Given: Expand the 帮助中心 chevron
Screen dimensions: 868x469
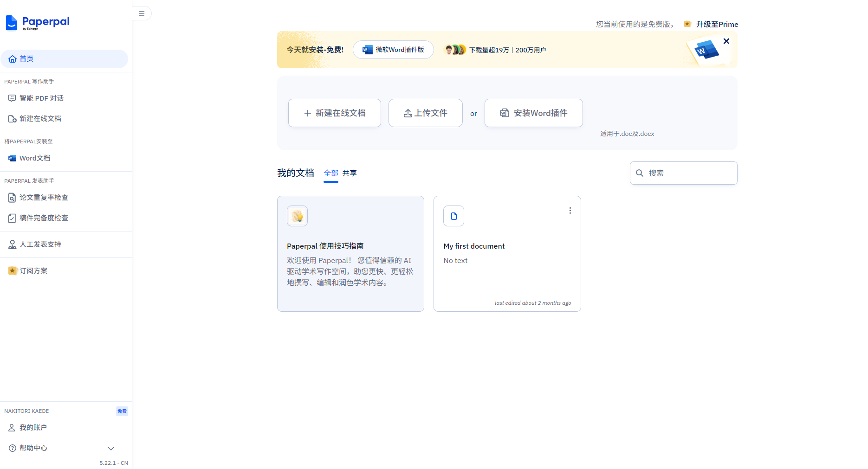Looking at the screenshot, I should coord(111,448).
